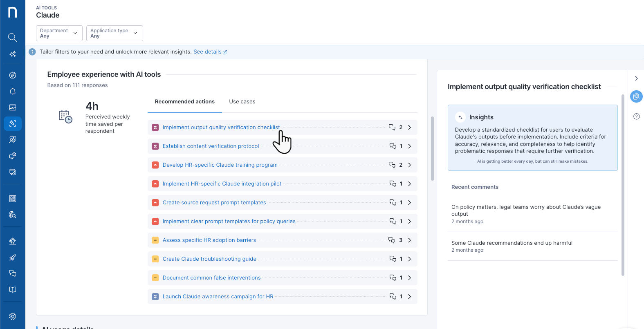The height and width of the screenshot is (329, 644).
Task: Open the Application type dropdown
Action: tap(114, 34)
